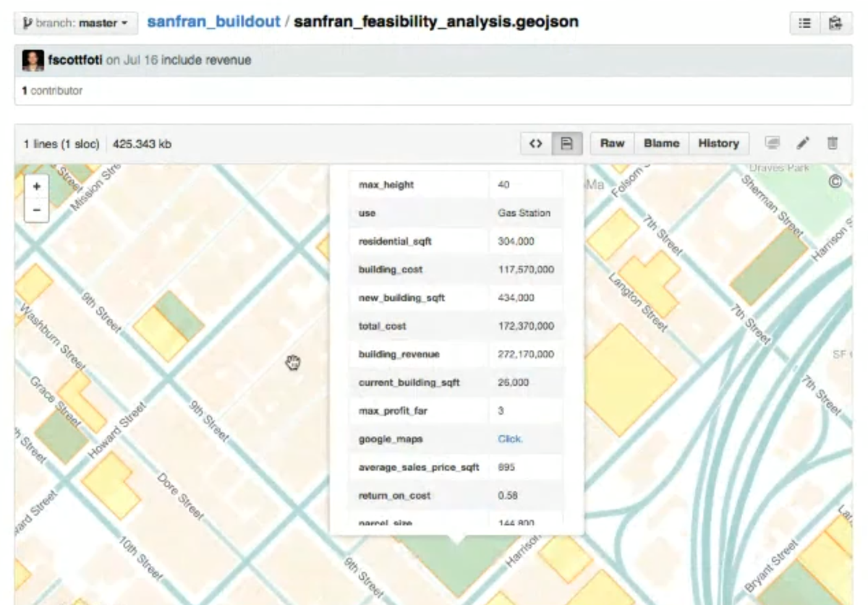868x605 pixels.
Task: Open the branch: master dropdown
Action: tap(75, 23)
